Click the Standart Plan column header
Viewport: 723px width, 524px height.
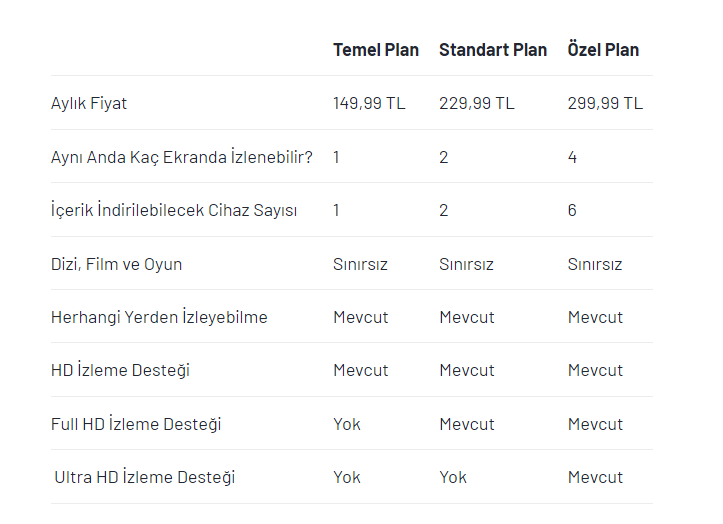pos(493,50)
